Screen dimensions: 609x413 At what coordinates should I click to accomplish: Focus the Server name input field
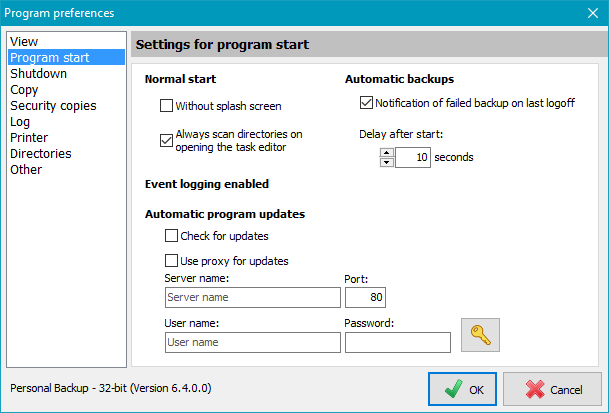(253, 298)
